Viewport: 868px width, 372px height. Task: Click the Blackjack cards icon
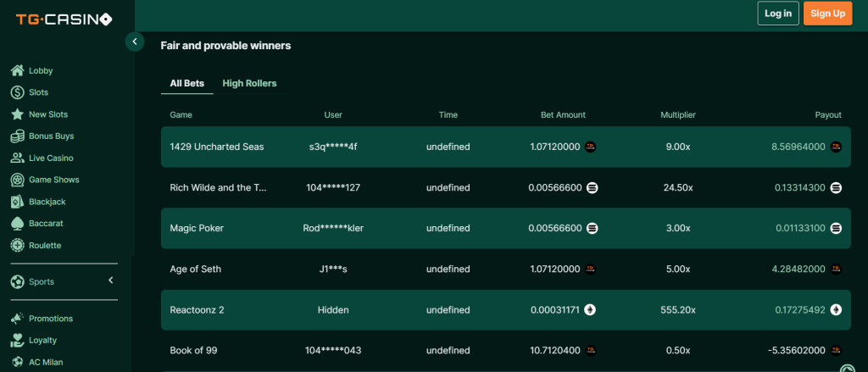17,202
